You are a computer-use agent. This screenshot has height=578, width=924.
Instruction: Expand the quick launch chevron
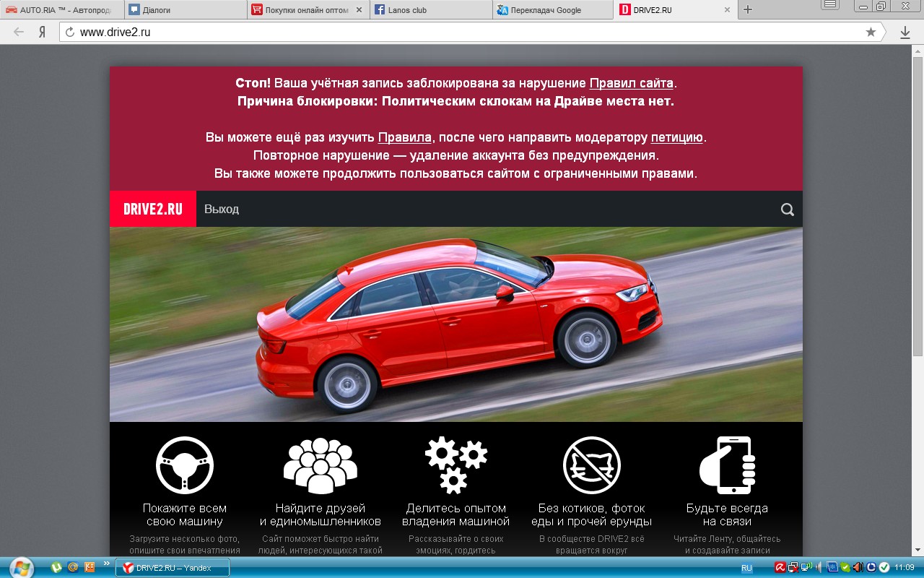click(x=107, y=563)
